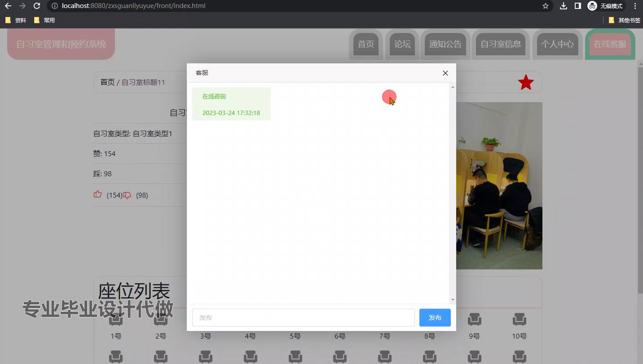Open the 其他书签 folder
This screenshot has height=364, width=643.
point(624,20)
